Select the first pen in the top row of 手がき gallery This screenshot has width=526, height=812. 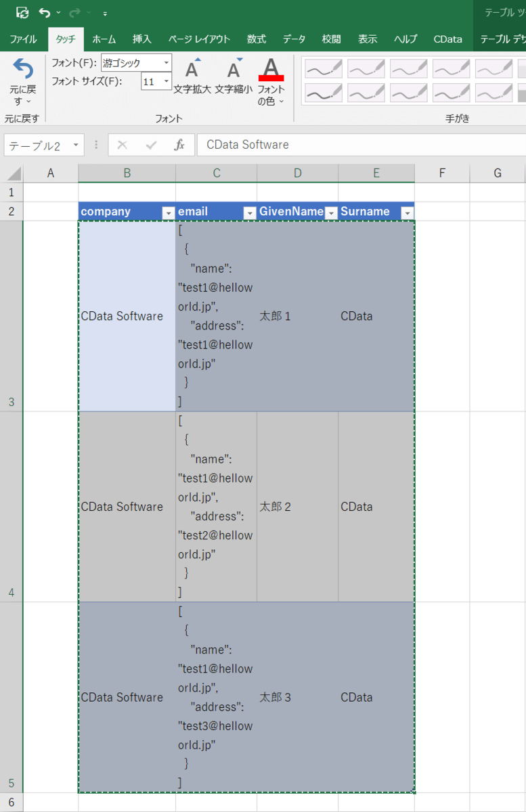tap(323, 68)
